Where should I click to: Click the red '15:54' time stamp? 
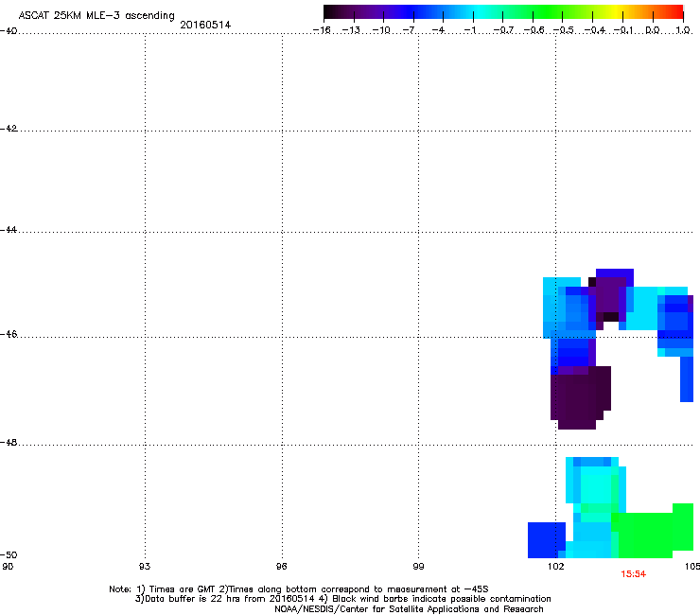[633, 574]
